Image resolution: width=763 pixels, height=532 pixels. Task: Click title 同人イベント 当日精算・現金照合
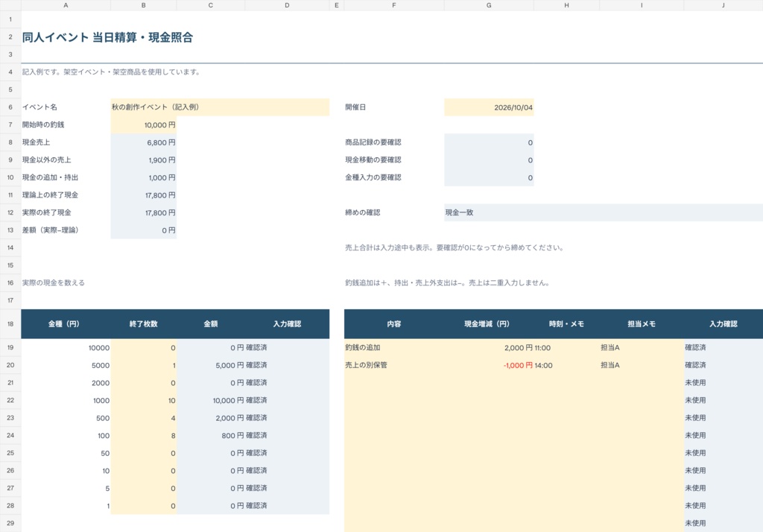(107, 37)
